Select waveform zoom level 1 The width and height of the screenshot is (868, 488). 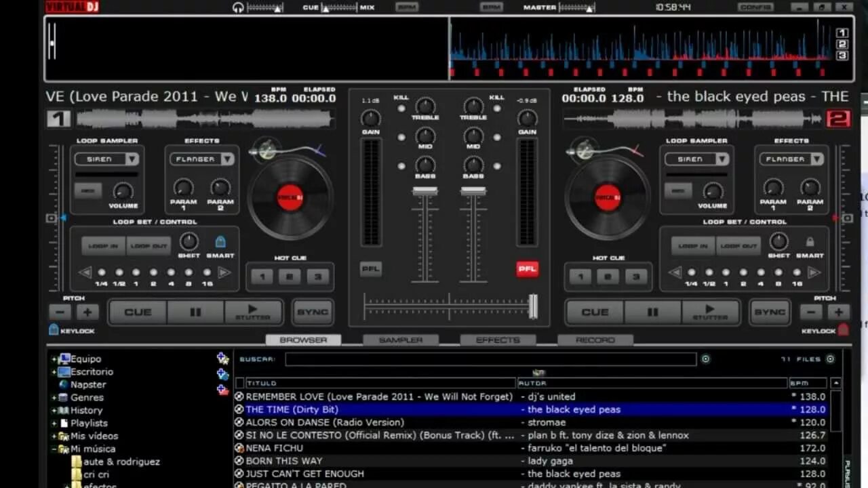tap(842, 33)
